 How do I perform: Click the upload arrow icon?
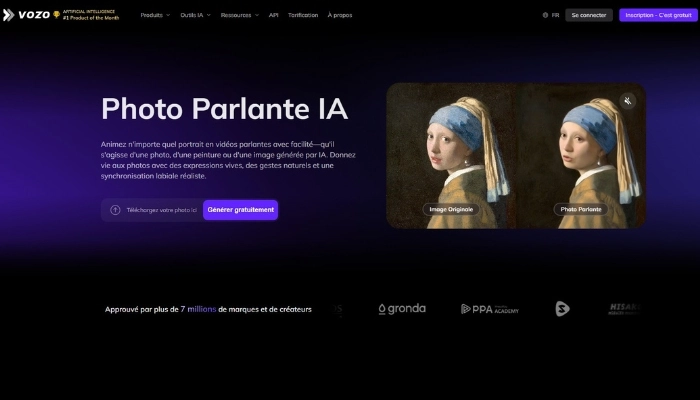pyautogui.click(x=115, y=210)
